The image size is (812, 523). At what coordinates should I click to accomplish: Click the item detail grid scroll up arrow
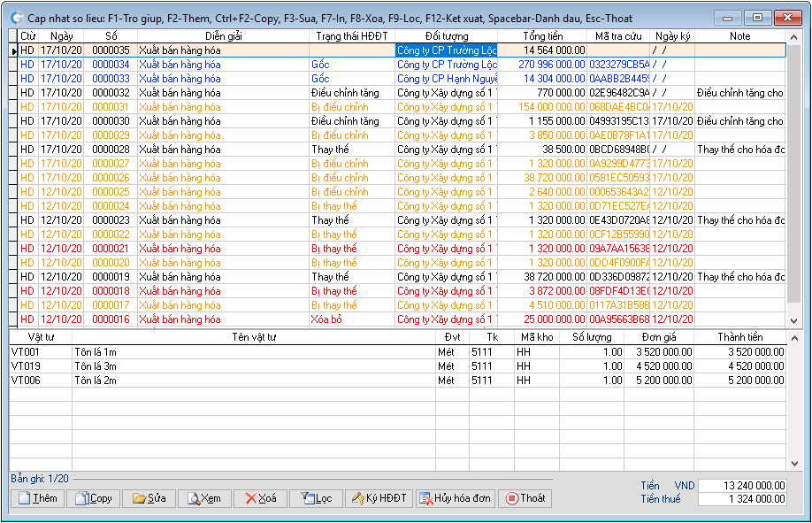tap(794, 338)
